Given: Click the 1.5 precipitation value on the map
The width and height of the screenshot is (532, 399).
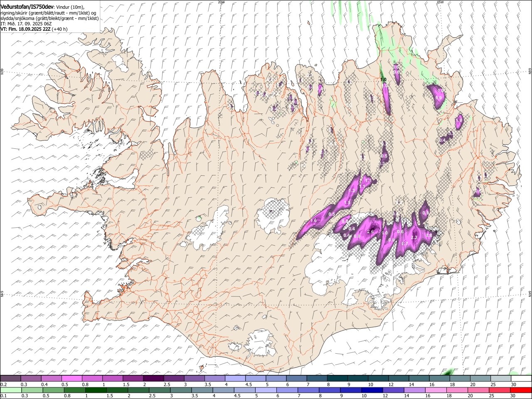Looking at the screenshot, I should [347, 202].
